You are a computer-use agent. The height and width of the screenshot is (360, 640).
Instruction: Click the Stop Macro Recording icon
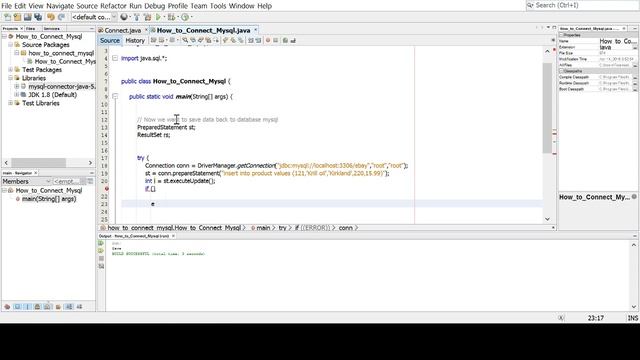click(276, 40)
